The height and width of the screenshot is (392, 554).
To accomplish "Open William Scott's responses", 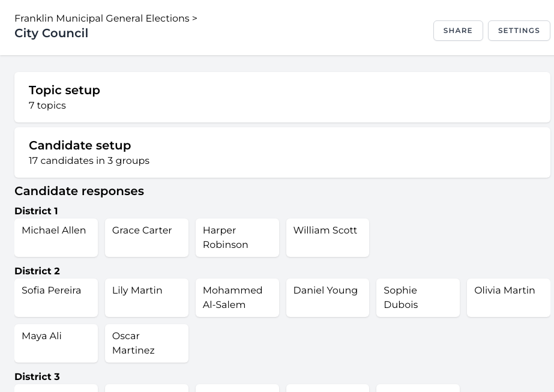I will (328, 238).
